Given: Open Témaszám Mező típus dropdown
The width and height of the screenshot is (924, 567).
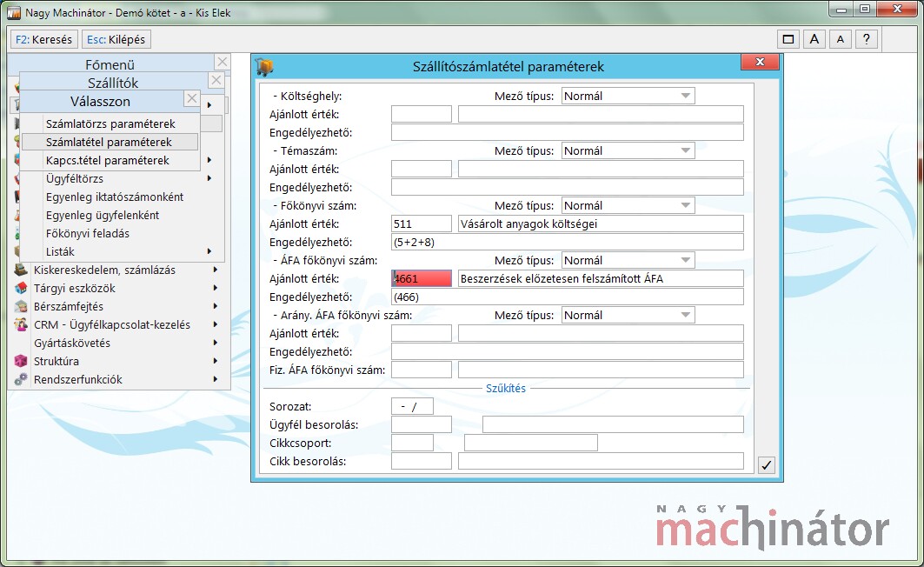Looking at the screenshot, I should (628, 151).
